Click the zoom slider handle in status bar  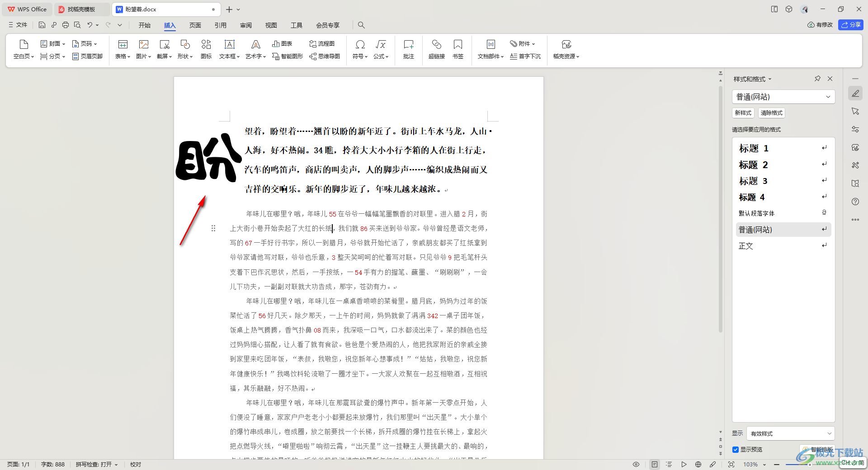810,465
